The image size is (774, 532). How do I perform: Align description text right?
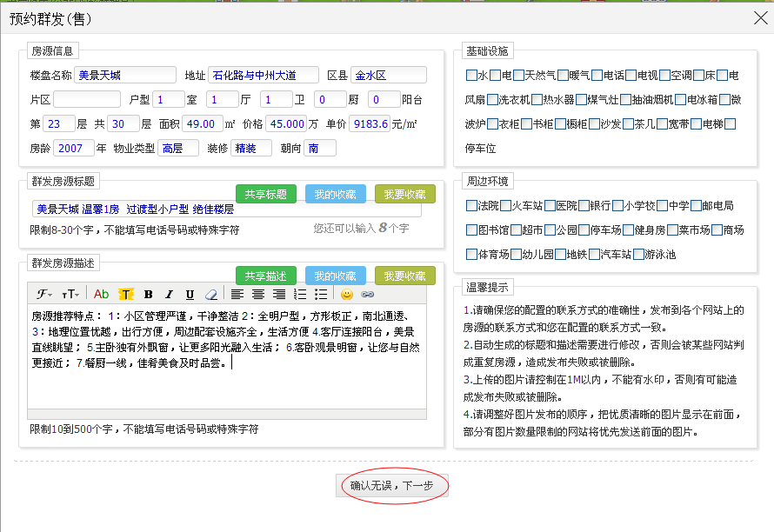[279, 294]
